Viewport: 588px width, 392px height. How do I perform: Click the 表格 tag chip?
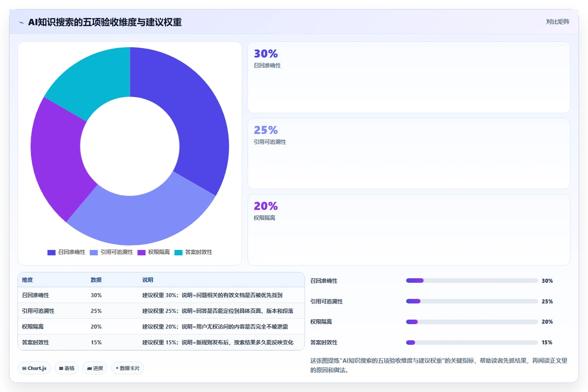[x=66, y=368]
